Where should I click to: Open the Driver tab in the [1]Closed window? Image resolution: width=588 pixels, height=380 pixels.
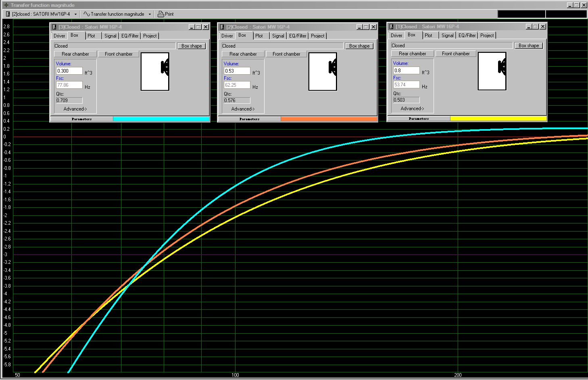point(396,35)
